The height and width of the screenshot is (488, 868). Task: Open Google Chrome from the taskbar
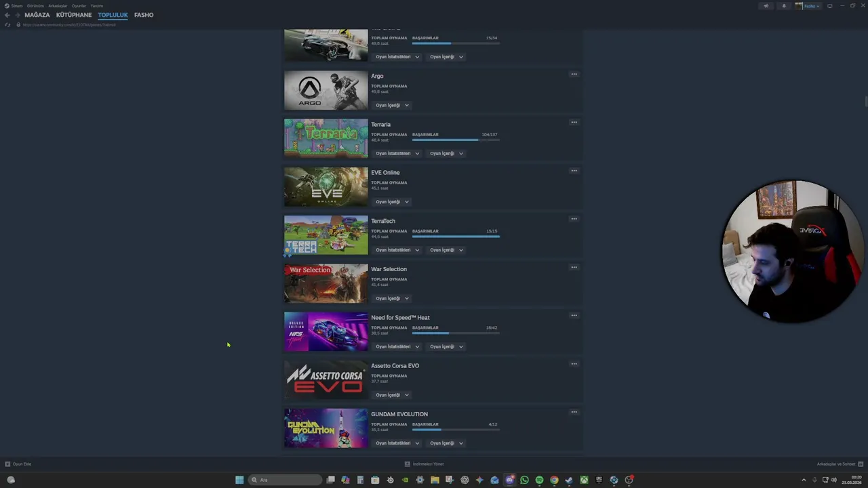click(x=554, y=480)
